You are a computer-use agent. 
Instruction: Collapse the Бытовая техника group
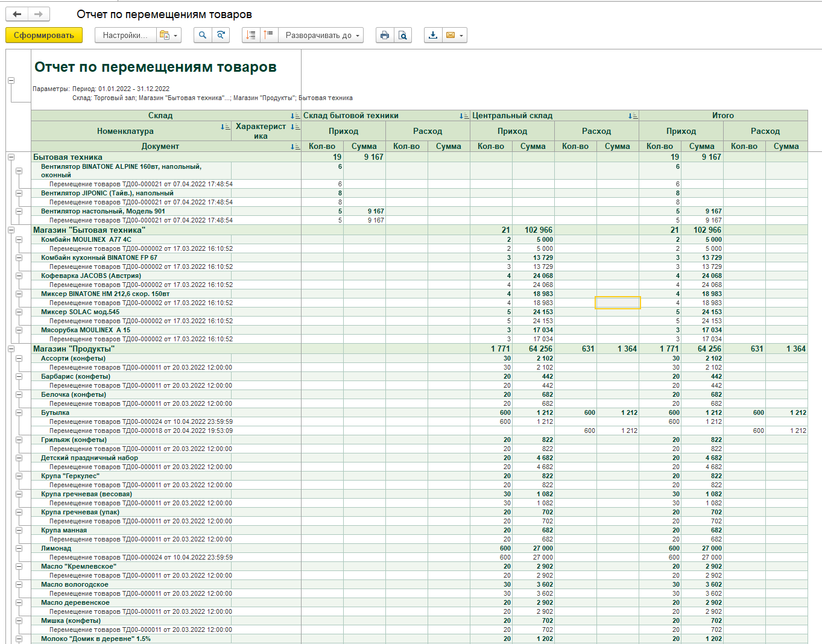tap(11, 157)
